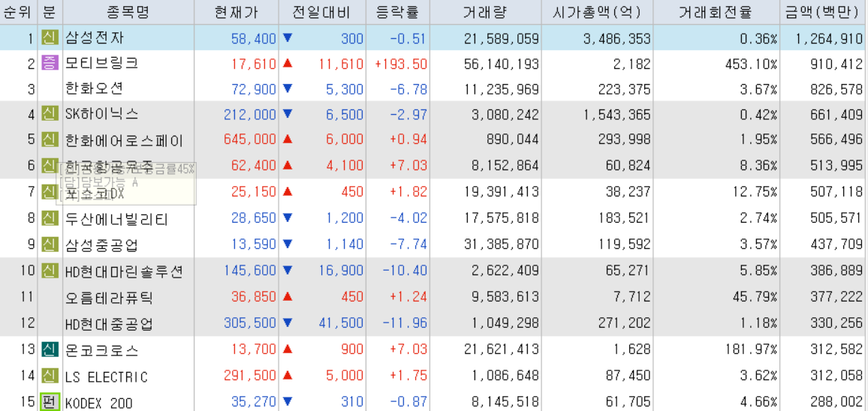868x411 pixels.
Task: Select the HD현대중공업 stock name
Action: pyautogui.click(x=108, y=323)
